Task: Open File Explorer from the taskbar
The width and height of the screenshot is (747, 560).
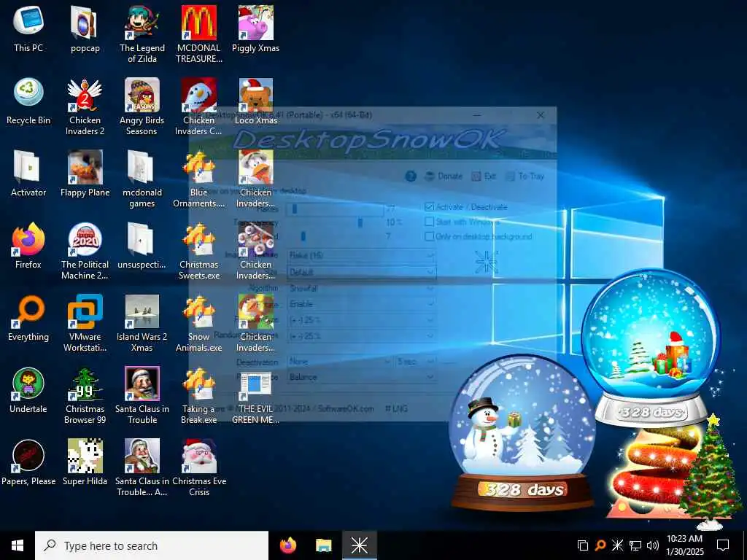Action: 323,545
